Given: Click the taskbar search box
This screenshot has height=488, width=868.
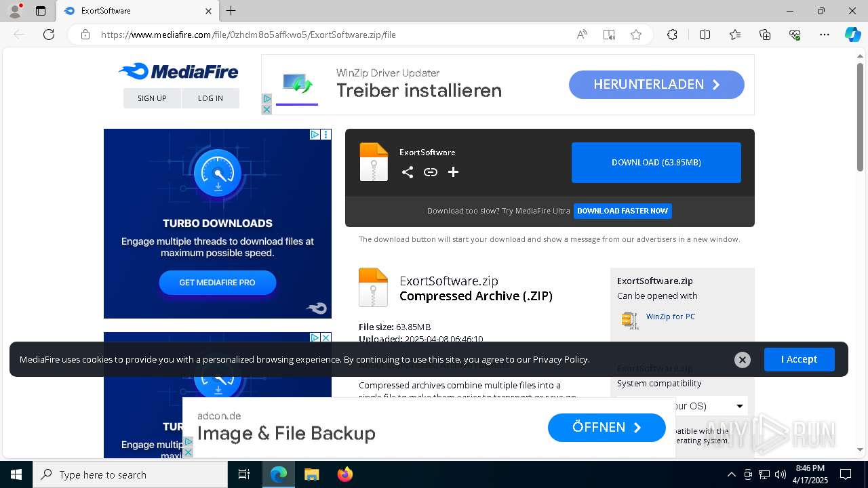Looking at the screenshot, I should tap(130, 474).
